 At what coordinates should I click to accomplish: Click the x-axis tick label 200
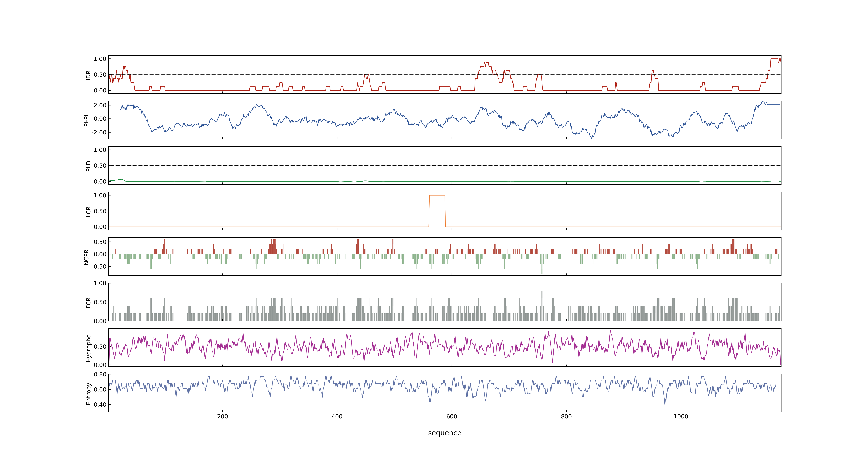(x=222, y=416)
